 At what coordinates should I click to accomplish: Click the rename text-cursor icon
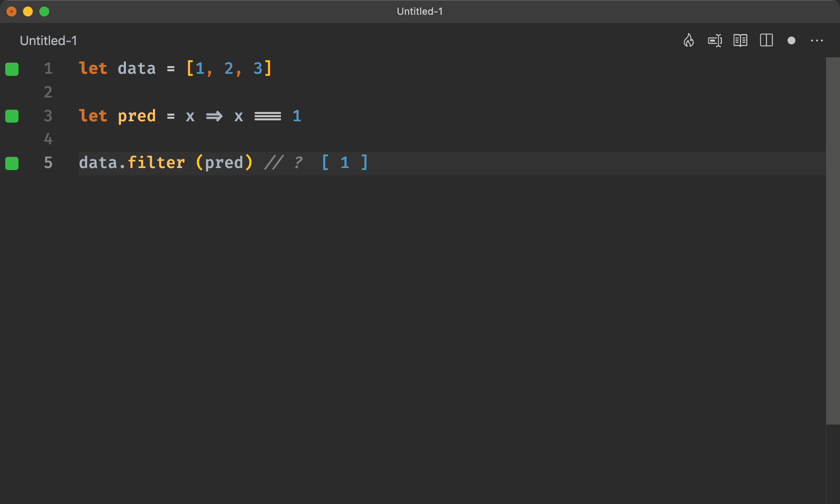pyautogui.click(x=715, y=41)
